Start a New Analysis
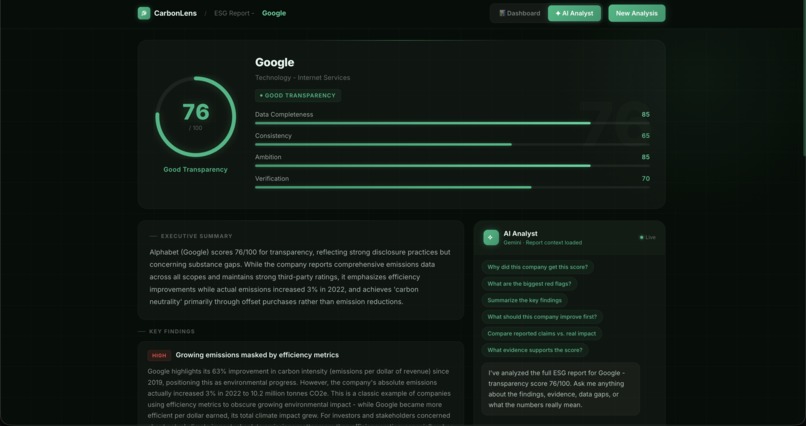 tap(636, 13)
